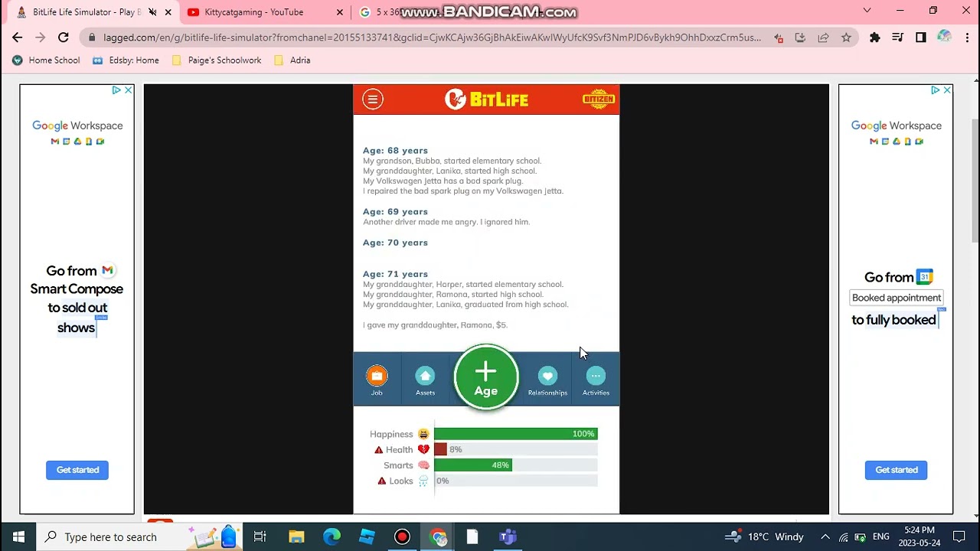This screenshot has height=551, width=980.
Task: Click the ENG language indicator
Action: pyautogui.click(x=880, y=536)
